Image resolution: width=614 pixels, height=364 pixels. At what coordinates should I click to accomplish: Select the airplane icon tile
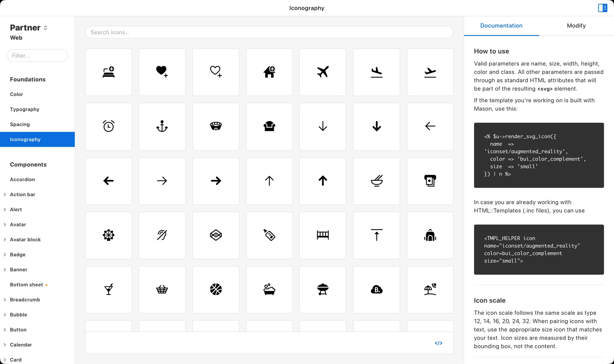pos(323,72)
